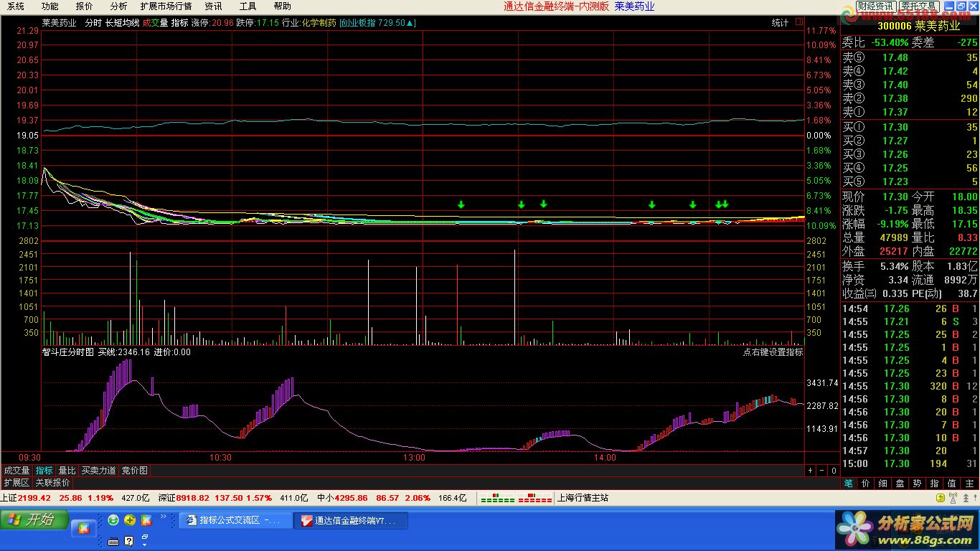Select the 主 tab in side panel
Screen dimensions: 980x551
[x=969, y=484]
